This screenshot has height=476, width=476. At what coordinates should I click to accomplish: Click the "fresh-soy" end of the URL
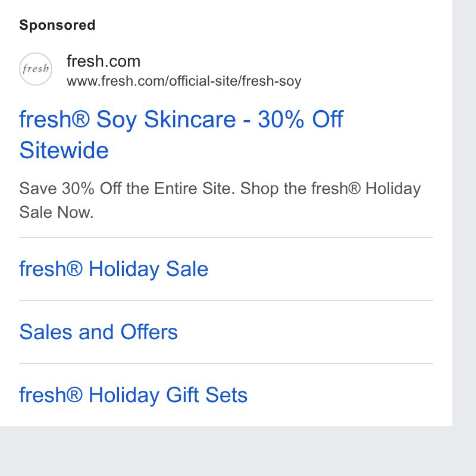[x=272, y=82]
